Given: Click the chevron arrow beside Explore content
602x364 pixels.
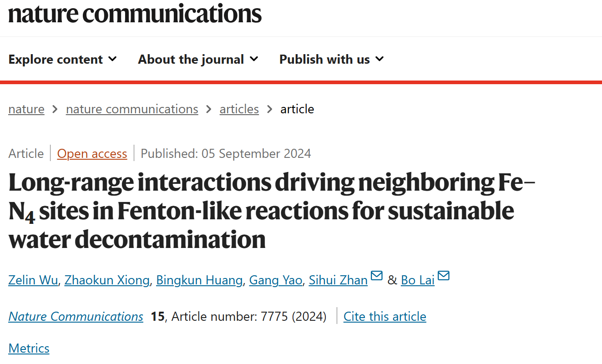Looking at the screenshot, I should (x=112, y=59).
